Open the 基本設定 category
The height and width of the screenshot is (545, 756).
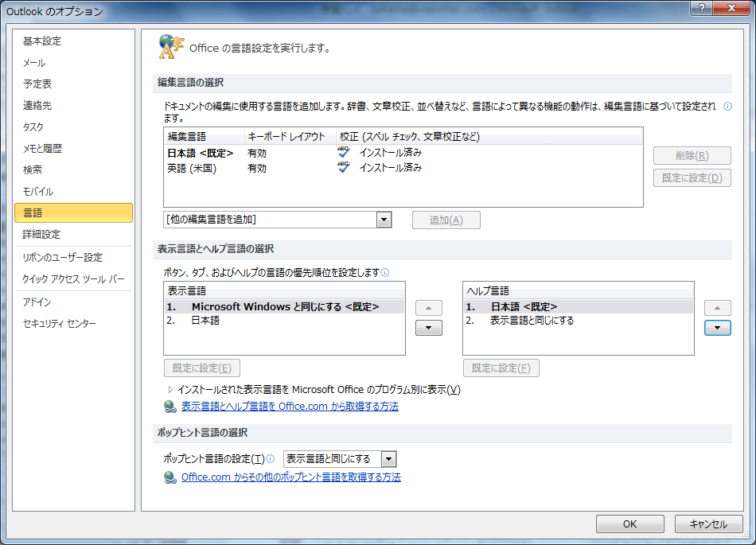coord(73,41)
